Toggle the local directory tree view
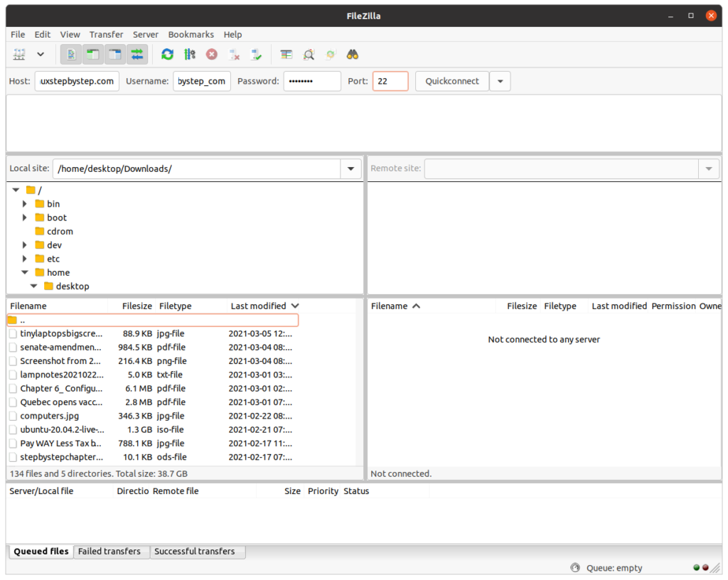Screen dimensions: 728x580 pos(93,54)
